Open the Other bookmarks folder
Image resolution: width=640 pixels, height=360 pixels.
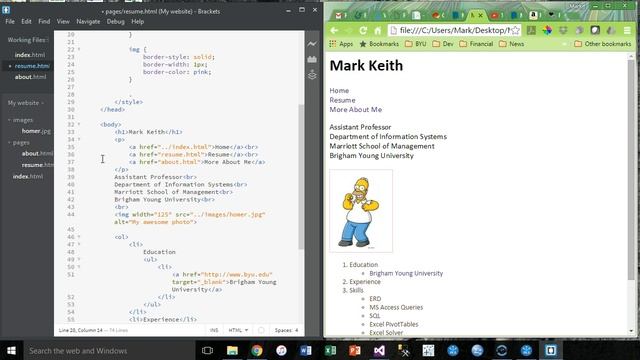[x=602, y=44]
